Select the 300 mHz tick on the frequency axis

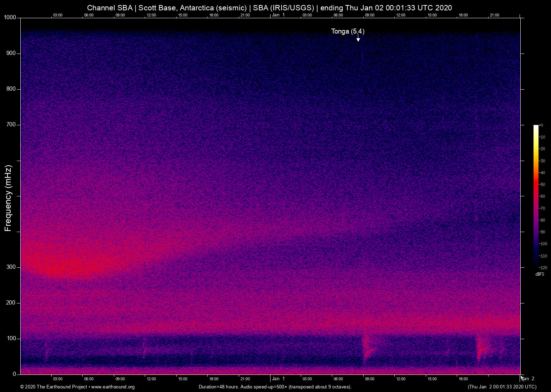tap(11, 267)
